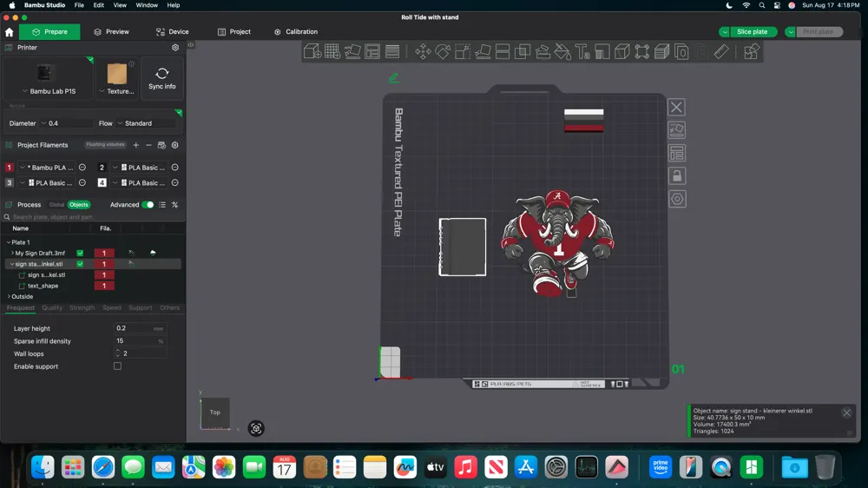Screen dimensions: 868x488
Task: Select the Cut tool icon
Action: pos(503,51)
